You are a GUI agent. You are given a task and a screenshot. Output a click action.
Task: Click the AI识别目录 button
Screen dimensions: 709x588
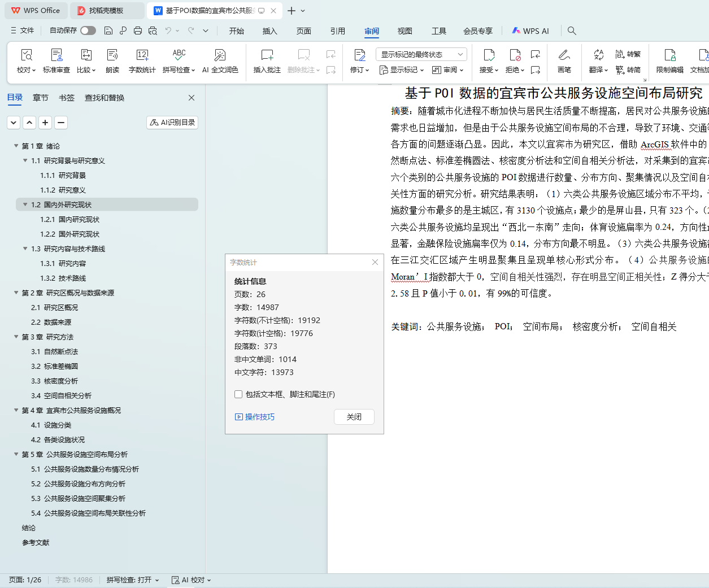point(172,123)
